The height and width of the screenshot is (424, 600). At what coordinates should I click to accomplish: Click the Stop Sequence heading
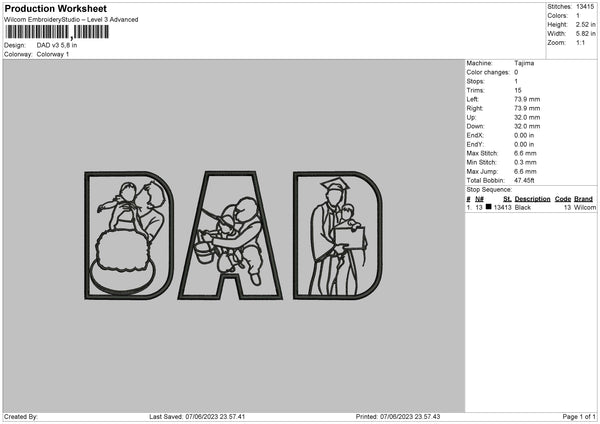point(489,189)
